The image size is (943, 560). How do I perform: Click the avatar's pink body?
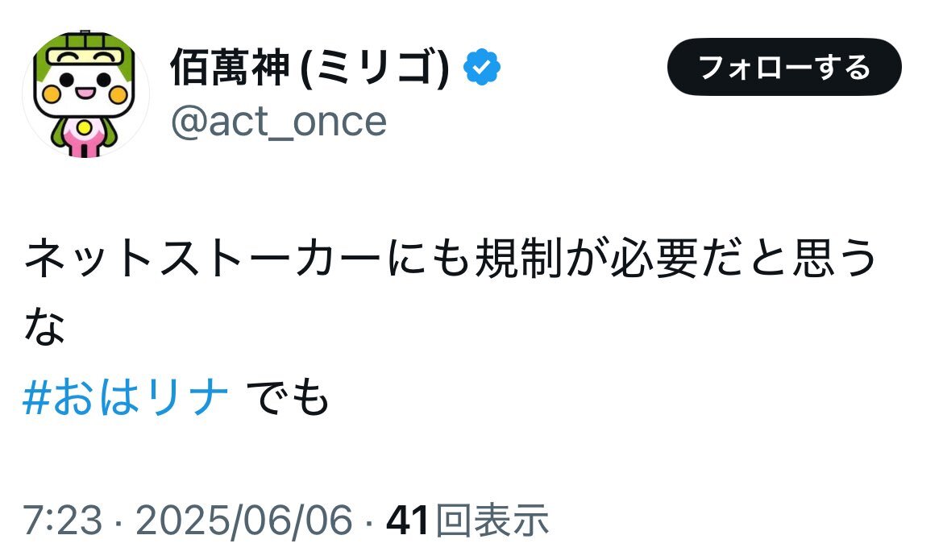point(85,138)
